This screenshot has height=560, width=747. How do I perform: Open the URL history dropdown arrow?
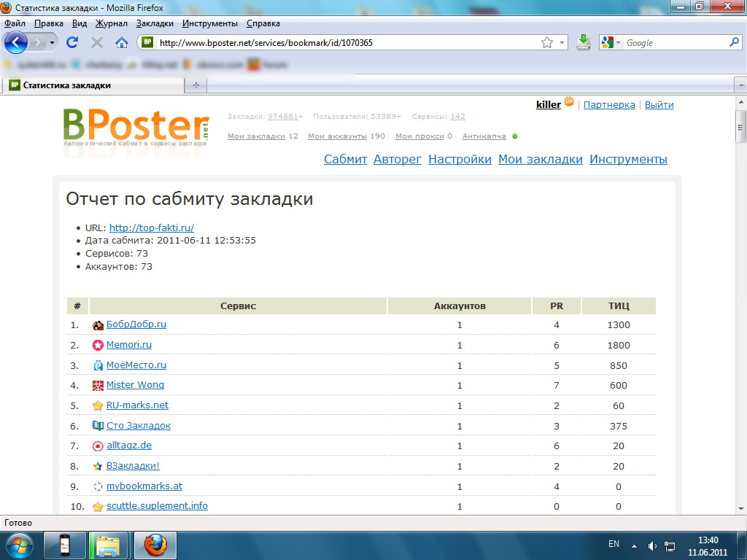562,43
